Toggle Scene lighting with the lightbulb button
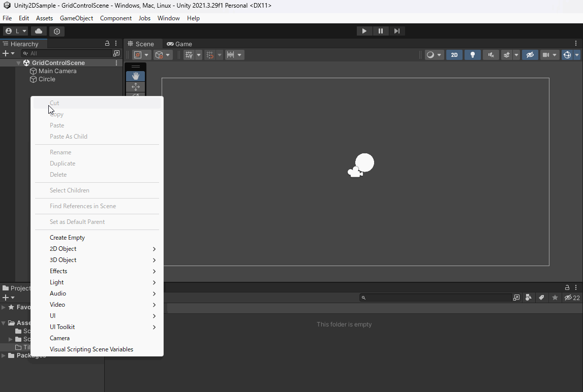The height and width of the screenshot is (392, 583). pos(473,55)
